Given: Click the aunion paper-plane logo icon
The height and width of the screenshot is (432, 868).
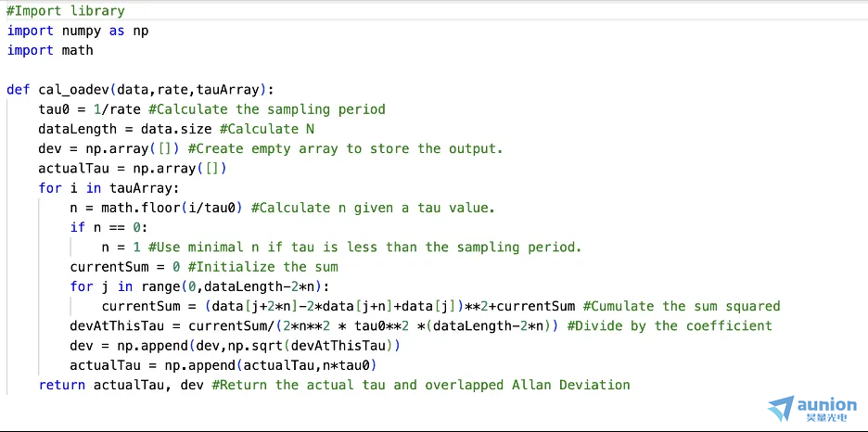Looking at the screenshot, I should point(781,409).
